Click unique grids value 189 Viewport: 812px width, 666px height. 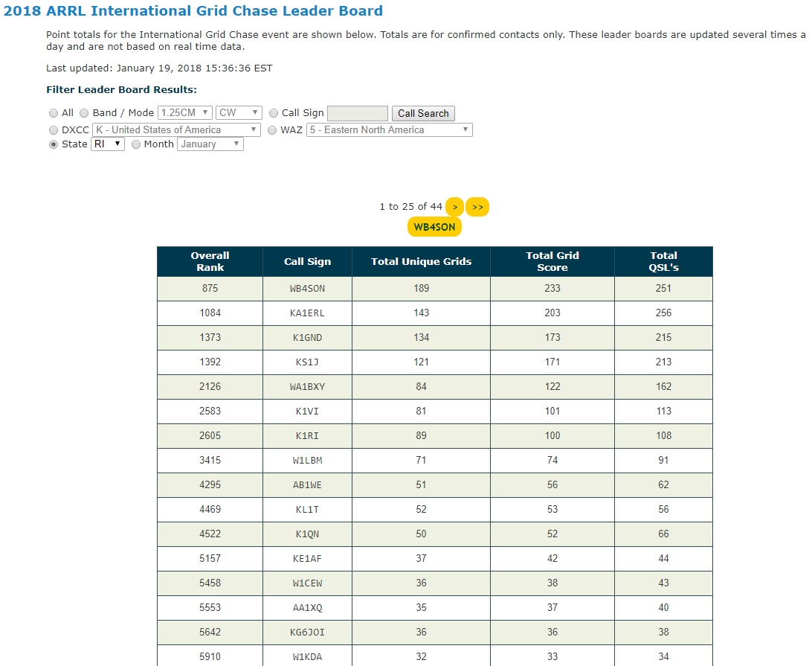421,288
